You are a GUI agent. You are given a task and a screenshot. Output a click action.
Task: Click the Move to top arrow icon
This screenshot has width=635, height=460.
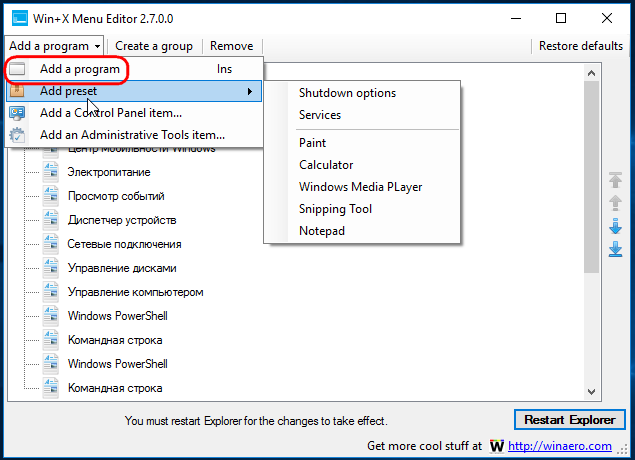615,180
